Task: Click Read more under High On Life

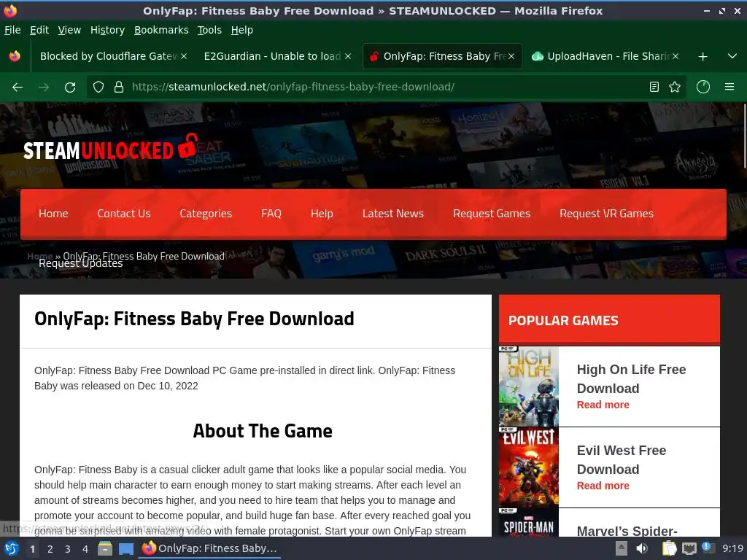Action: coord(603,405)
